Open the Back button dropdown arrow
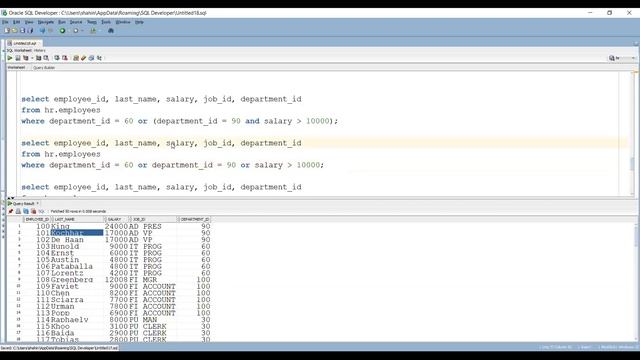Screen dimensions: 640x360 click(69, 31)
